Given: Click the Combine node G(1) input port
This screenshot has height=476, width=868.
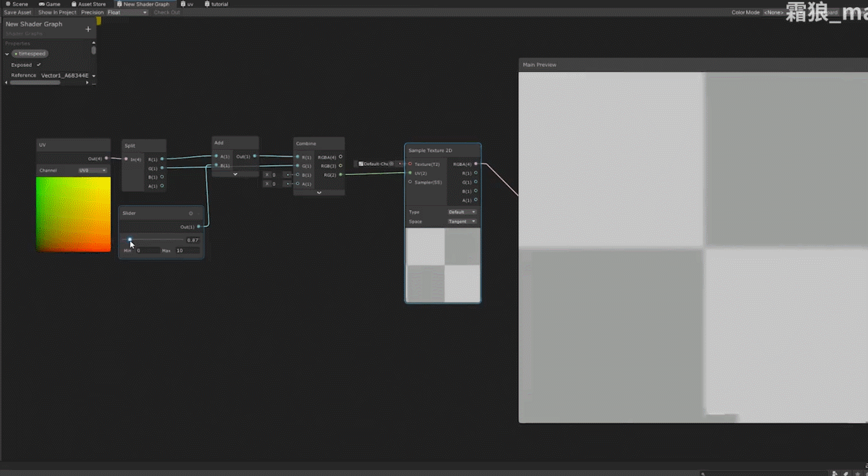Looking at the screenshot, I should [x=298, y=166].
